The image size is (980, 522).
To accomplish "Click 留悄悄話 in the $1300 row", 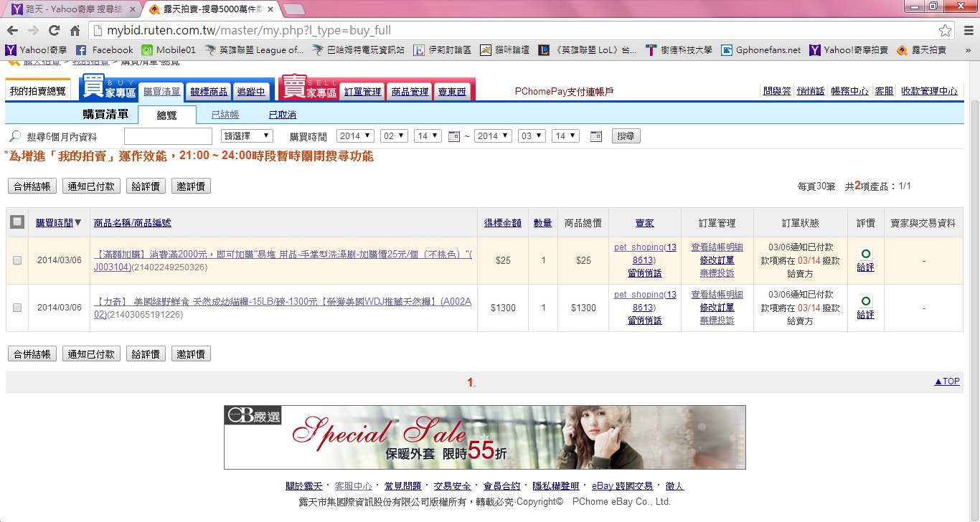I will click(x=645, y=321).
